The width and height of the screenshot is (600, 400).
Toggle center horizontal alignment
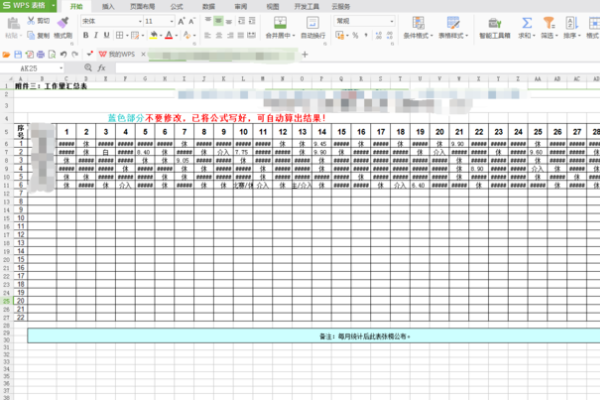(x=219, y=35)
